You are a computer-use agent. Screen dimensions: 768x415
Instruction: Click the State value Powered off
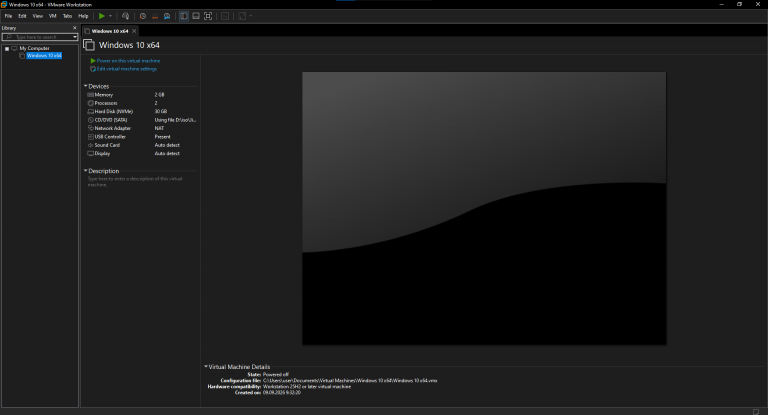pyautogui.click(x=276, y=374)
